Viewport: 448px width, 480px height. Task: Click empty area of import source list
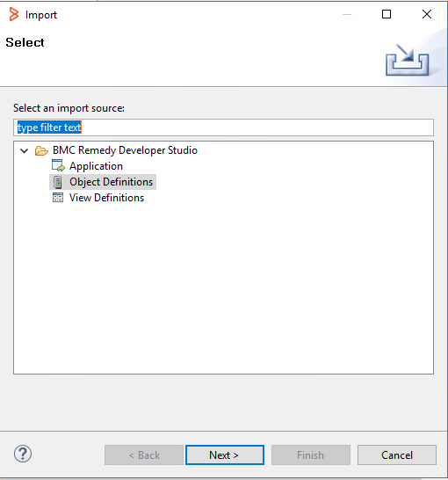point(223,287)
